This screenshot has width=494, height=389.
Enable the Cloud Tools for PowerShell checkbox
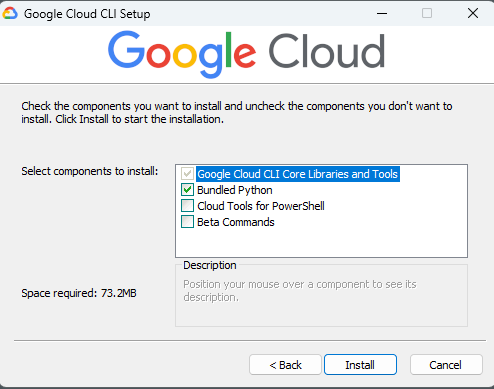[x=187, y=206]
